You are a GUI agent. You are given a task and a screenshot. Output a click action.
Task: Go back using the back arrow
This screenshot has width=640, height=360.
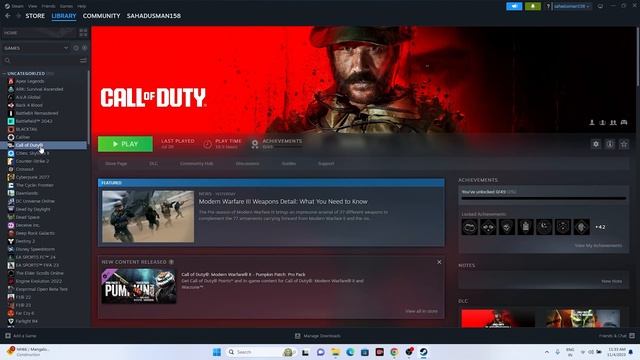(x=8, y=16)
